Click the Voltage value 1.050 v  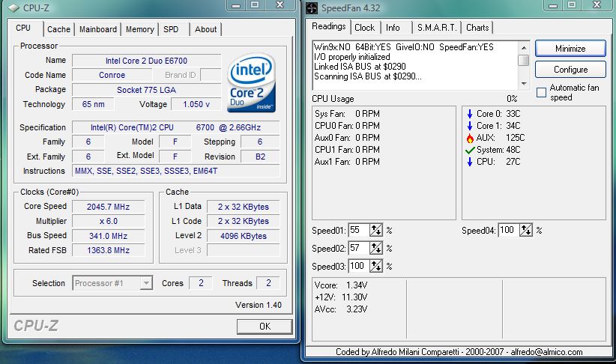(196, 104)
